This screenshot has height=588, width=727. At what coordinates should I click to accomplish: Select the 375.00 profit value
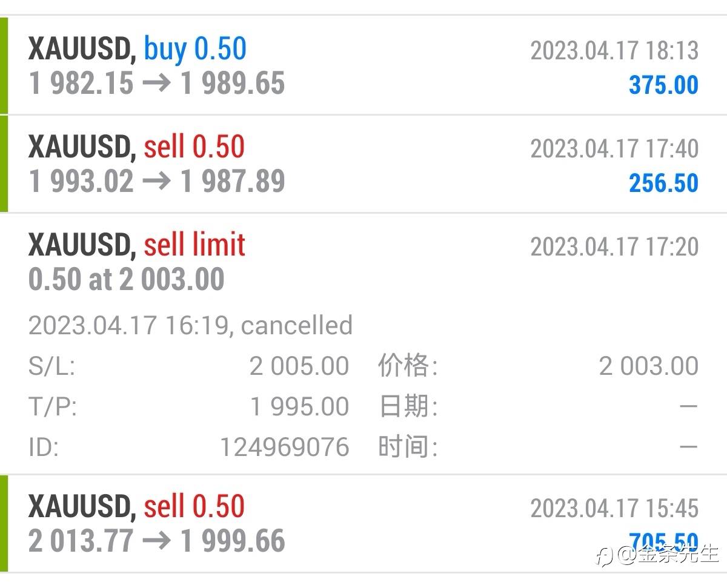(663, 85)
